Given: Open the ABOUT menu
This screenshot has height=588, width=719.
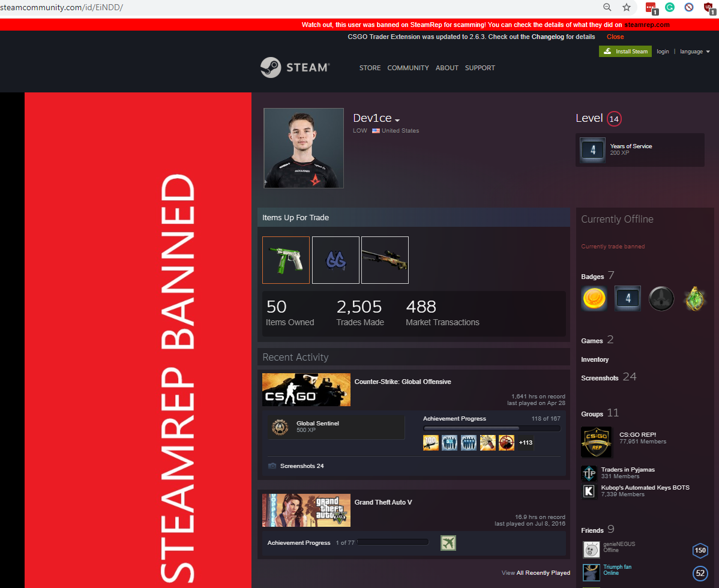Looking at the screenshot, I should [x=447, y=68].
